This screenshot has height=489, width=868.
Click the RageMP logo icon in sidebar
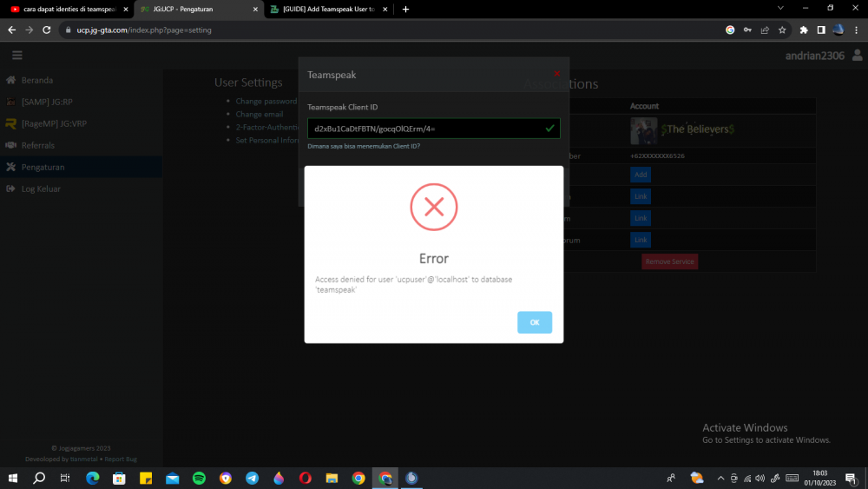point(10,123)
